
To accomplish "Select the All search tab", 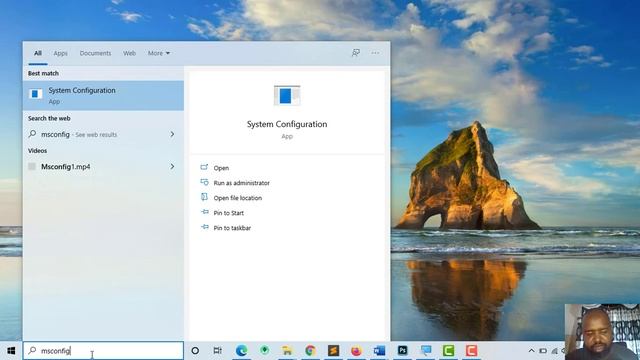I will [38, 53].
